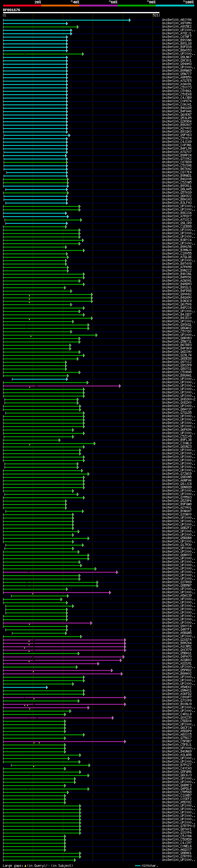
Task: Select hit UniRef100_Q6I5V6
Action: tap(176, 304)
